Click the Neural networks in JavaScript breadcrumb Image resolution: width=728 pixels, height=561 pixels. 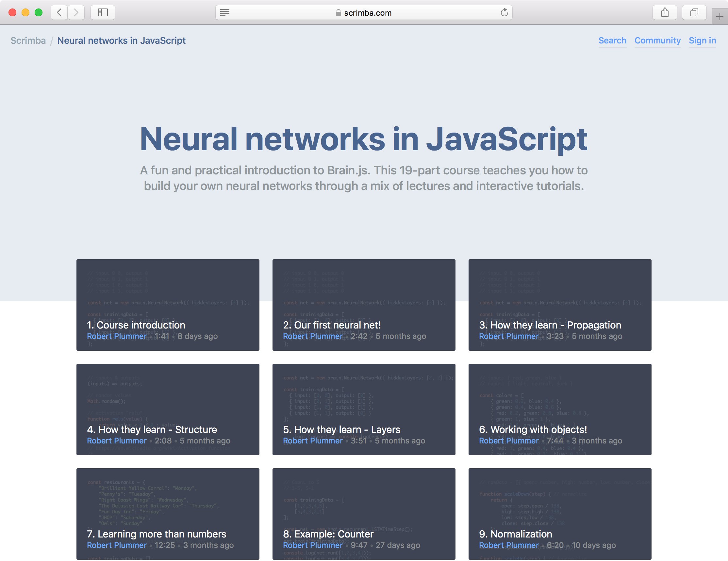click(121, 40)
